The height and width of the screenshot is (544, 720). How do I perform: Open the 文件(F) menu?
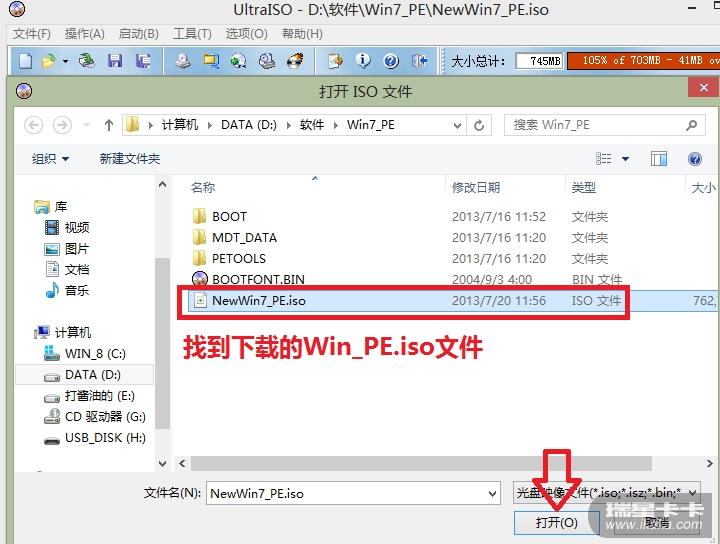point(32,34)
